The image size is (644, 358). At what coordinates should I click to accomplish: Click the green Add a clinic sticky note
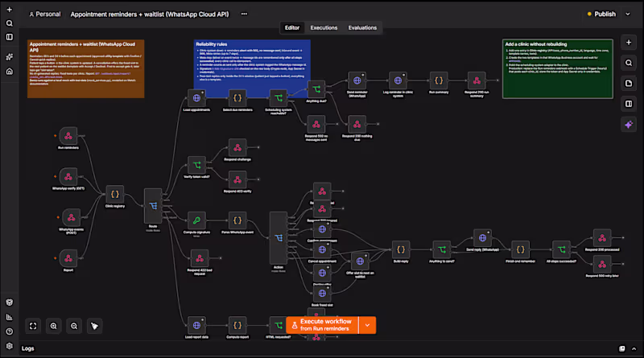pyautogui.click(x=558, y=68)
